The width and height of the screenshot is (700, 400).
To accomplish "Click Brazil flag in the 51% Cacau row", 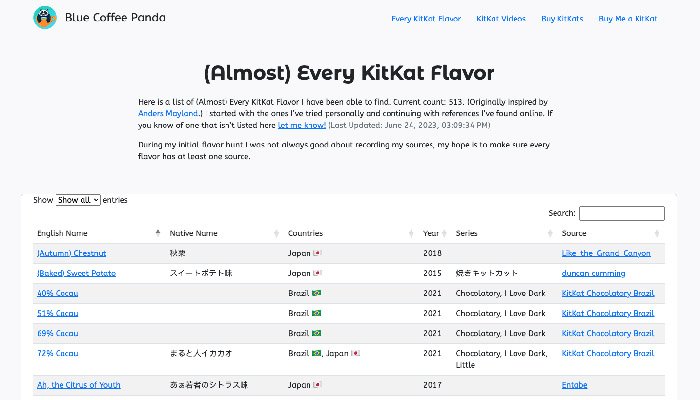I will coord(317,313).
